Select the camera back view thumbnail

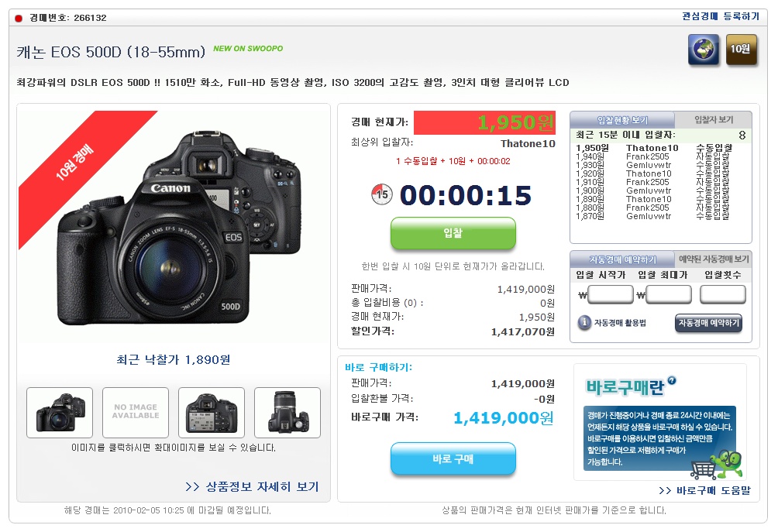(212, 413)
